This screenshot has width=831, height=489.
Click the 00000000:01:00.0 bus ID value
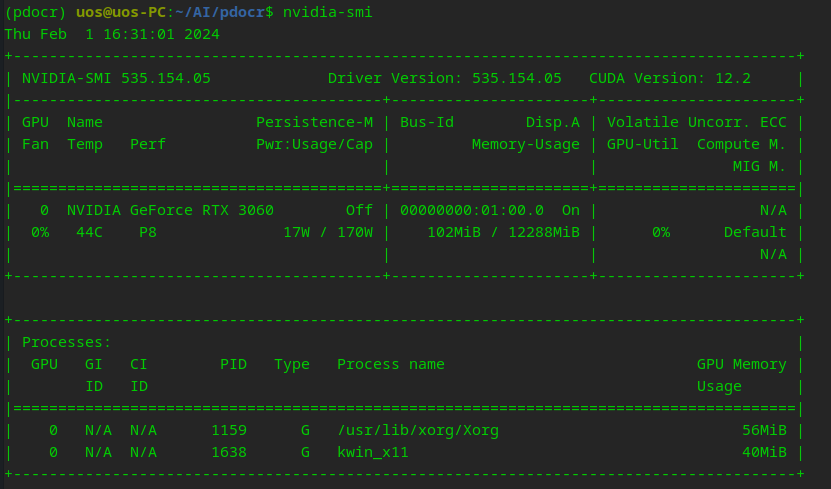tap(472, 210)
